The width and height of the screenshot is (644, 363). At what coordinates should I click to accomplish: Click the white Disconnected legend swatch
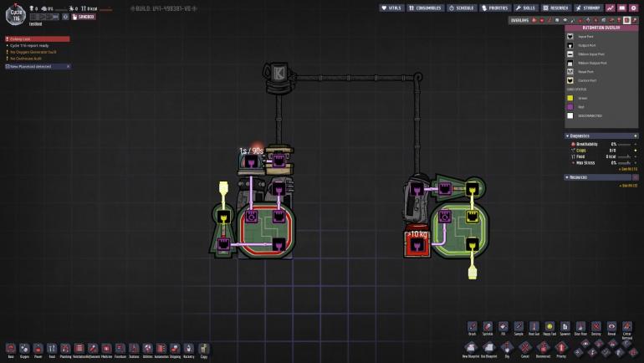pos(570,115)
